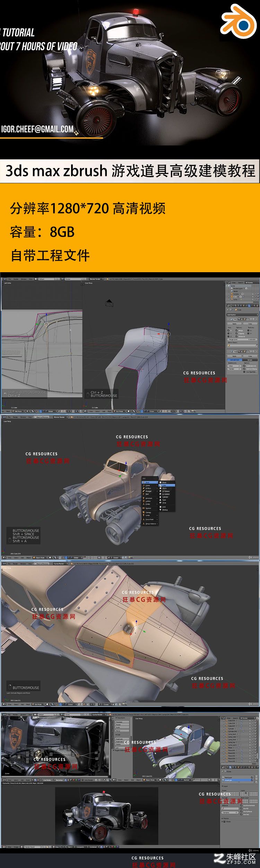Toggle Vertex Gr checkbox in Mirror modifier
This screenshot has width=260, height=868.
tap(236, 336)
